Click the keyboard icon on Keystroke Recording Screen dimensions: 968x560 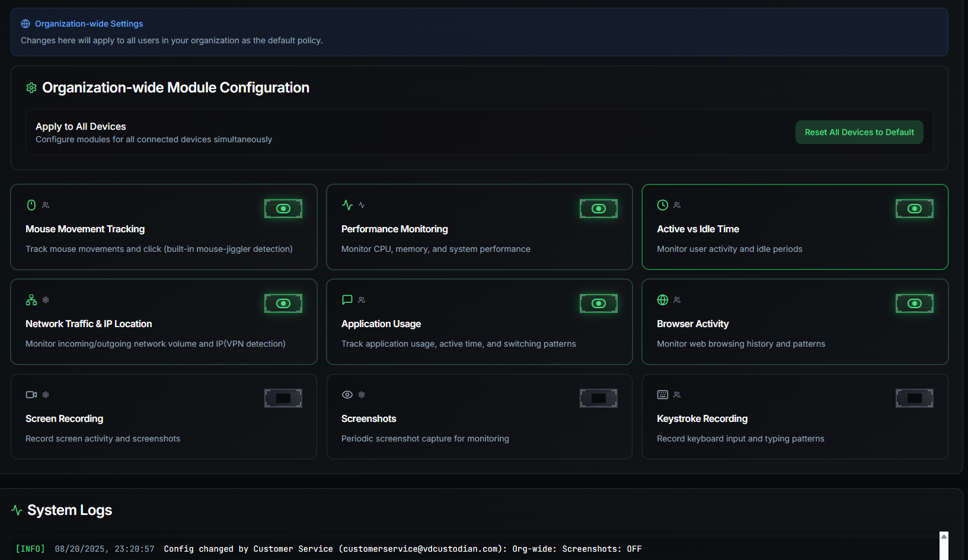[x=662, y=395]
